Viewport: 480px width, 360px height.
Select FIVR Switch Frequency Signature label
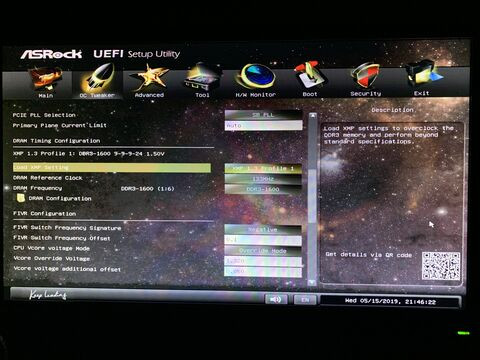click(x=67, y=228)
